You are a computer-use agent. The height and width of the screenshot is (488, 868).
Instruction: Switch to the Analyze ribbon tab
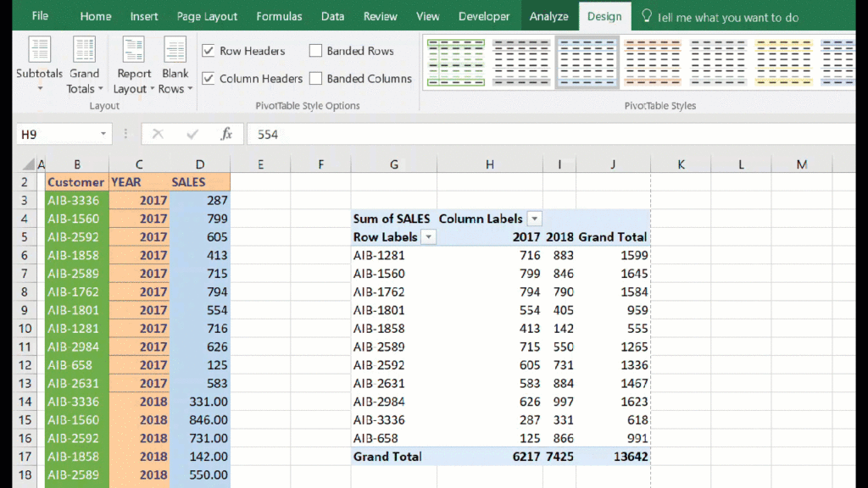pyautogui.click(x=548, y=16)
